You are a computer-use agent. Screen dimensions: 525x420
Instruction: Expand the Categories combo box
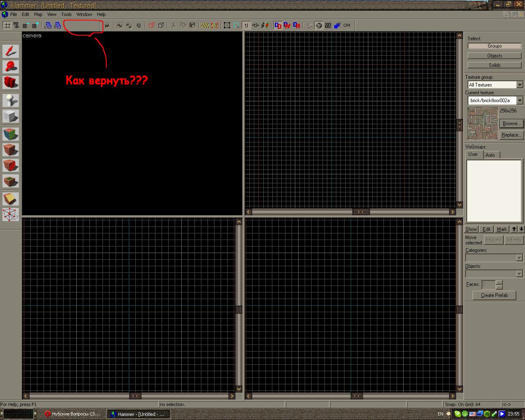[x=519, y=258]
